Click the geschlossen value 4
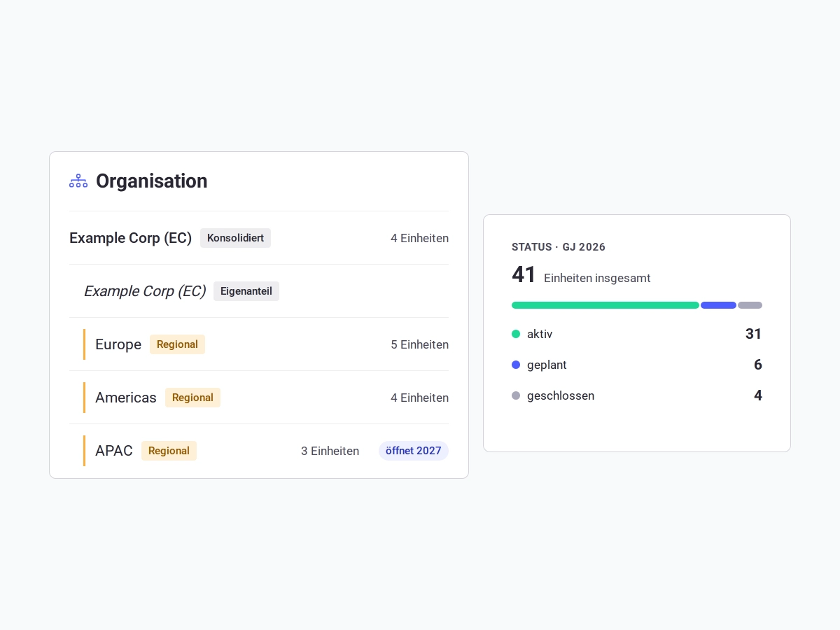The height and width of the screenshot is (630, 840). 758,395
